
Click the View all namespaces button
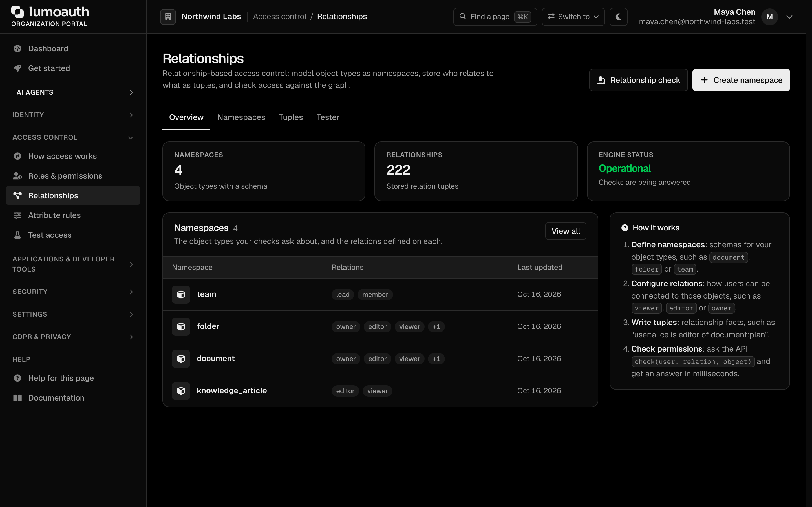pyautogui.click(x=566, y=231)
